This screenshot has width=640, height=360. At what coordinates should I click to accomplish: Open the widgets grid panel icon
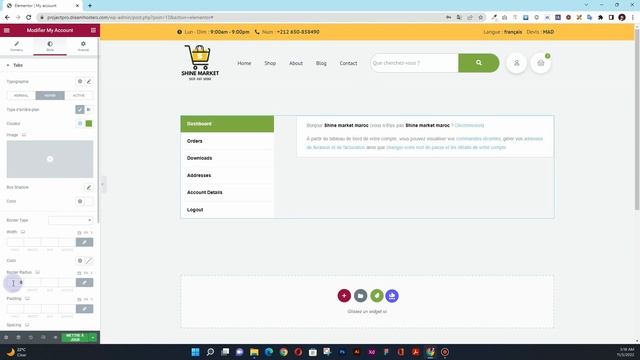pyautogui.click(x=93, y=30)
